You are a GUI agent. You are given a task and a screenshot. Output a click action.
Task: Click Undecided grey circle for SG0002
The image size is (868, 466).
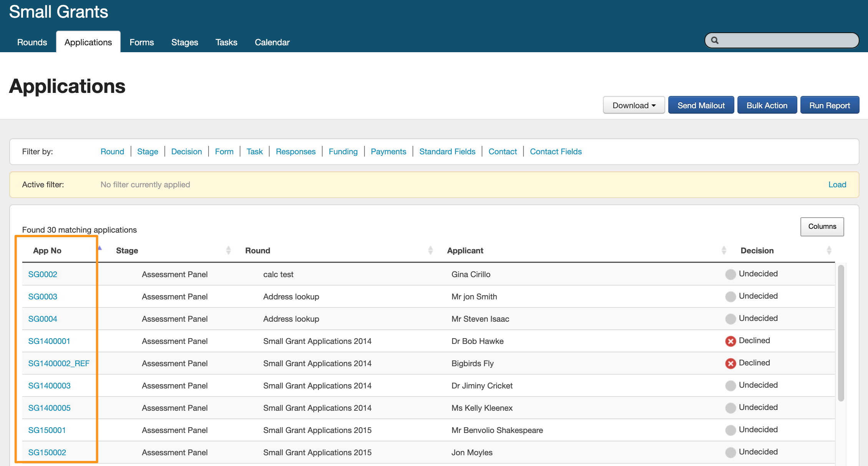(x=730, y=274)
